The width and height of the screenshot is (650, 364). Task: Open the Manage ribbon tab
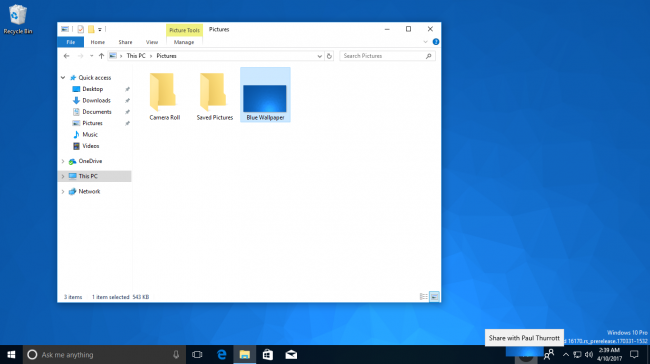pos(184,42)
